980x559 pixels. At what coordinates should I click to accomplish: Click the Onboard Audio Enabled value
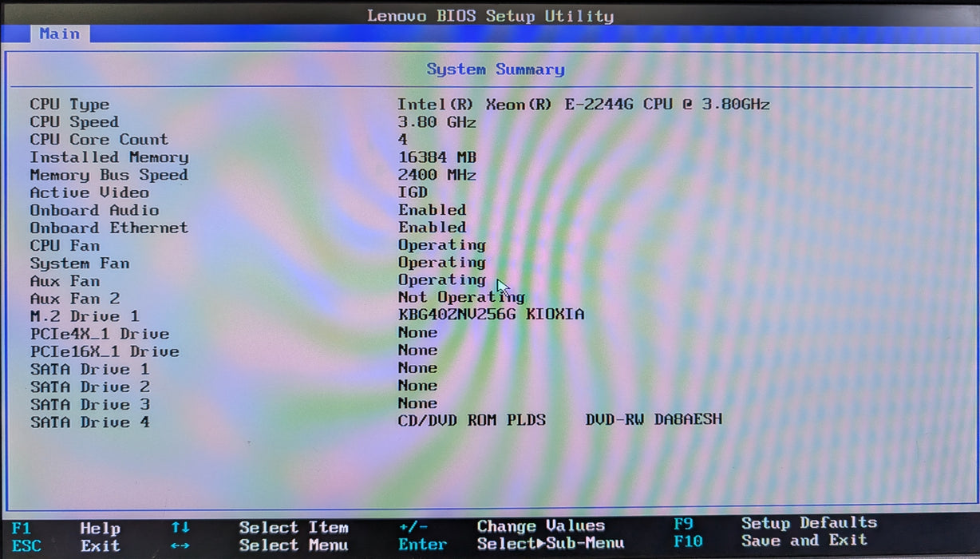pyautogui.click(x=432, y=210)
